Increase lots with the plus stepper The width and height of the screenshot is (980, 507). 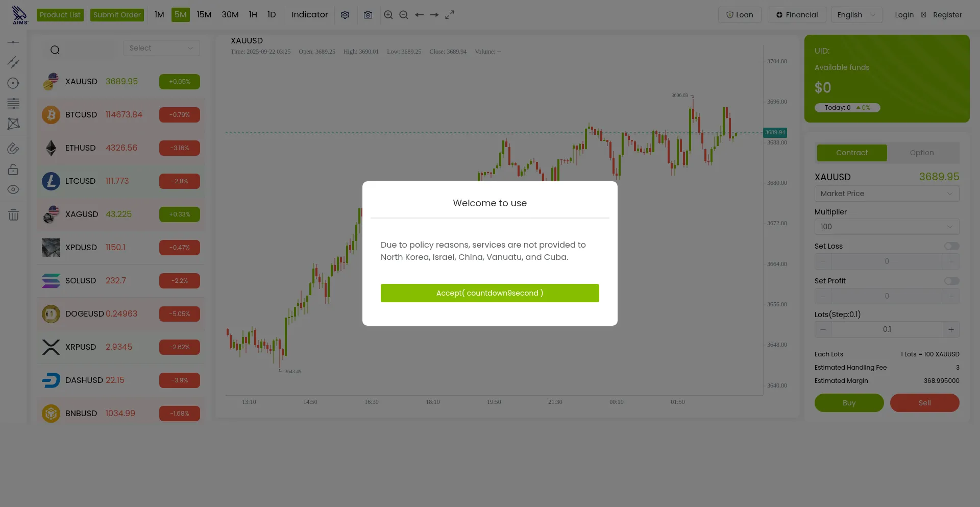[951, 329]
